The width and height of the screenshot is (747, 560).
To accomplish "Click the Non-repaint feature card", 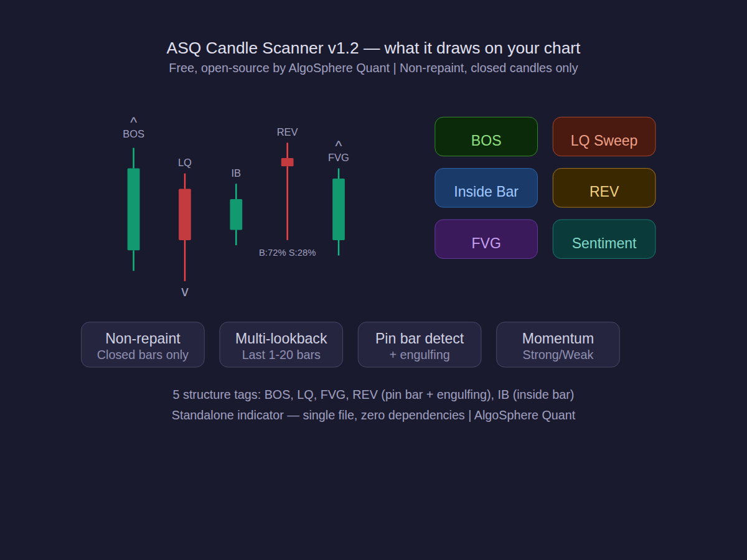I will click(x=143, y=345).
